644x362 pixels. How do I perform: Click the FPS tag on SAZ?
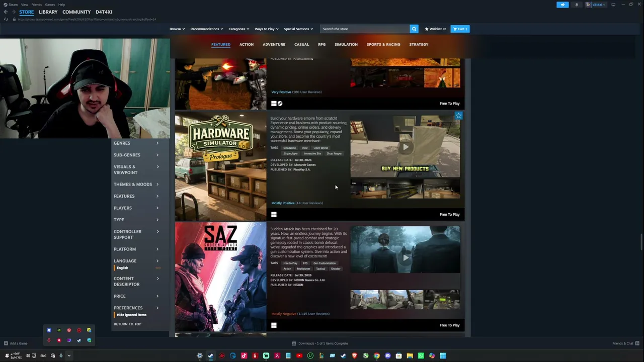(305, 263)
